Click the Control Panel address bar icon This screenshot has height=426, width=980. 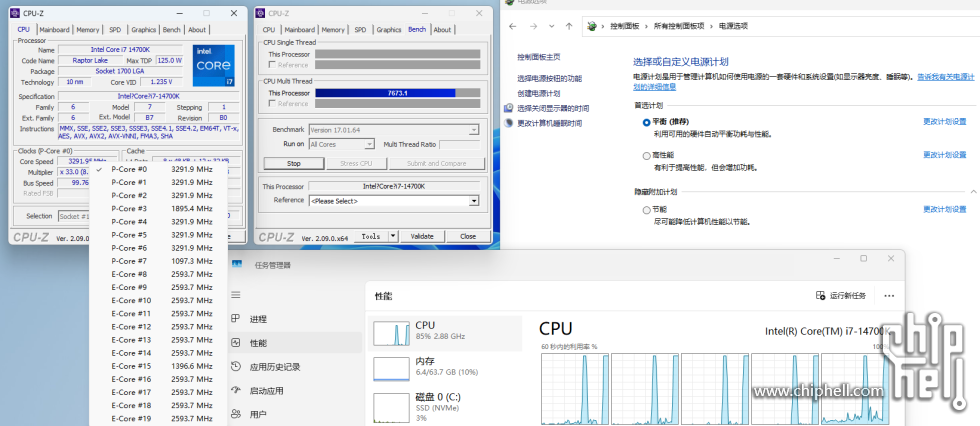pyautogui.click(x=591, y=26)
